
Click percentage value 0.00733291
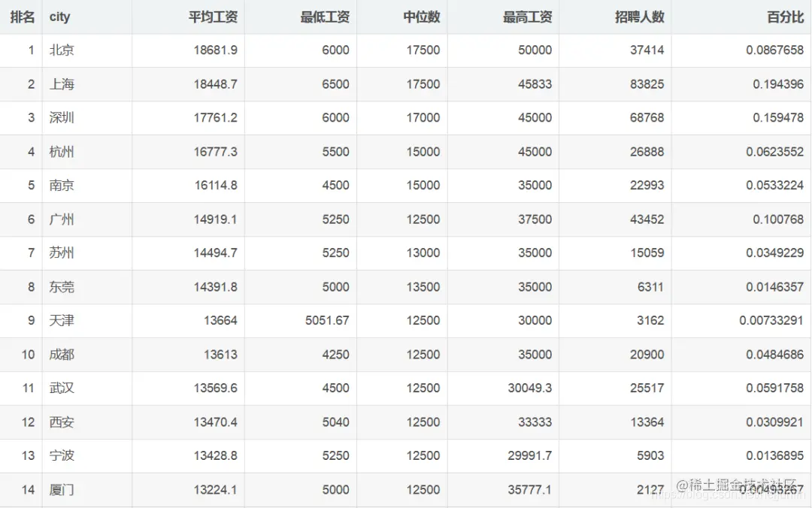click(771, 321)
